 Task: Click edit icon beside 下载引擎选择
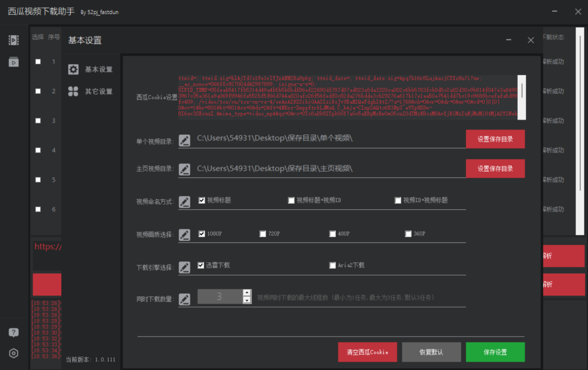(x=185, y=267)
